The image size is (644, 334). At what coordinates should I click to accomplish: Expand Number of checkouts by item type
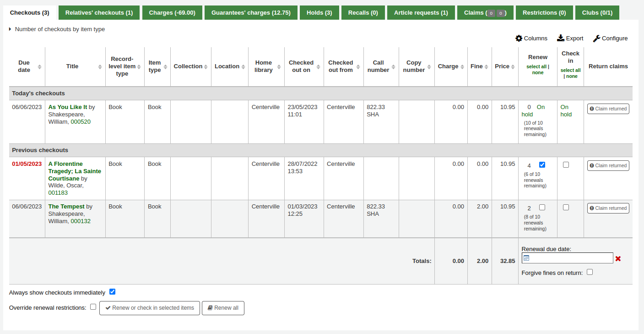(11, 29)
